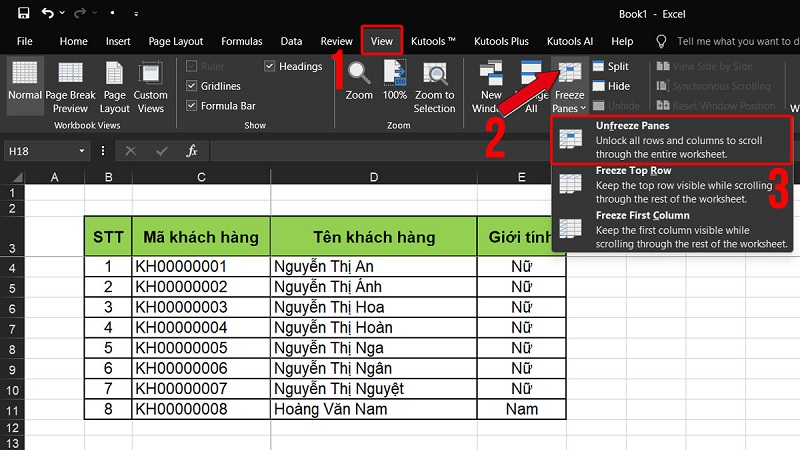Select row 7 header
Viewport: 800px width, 450px height.
12,329
